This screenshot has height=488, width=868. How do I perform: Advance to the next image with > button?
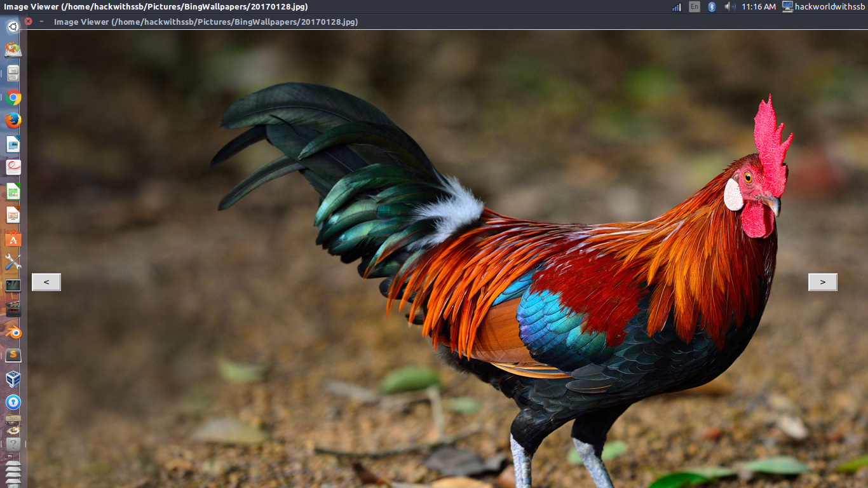[x=822, y=281]
